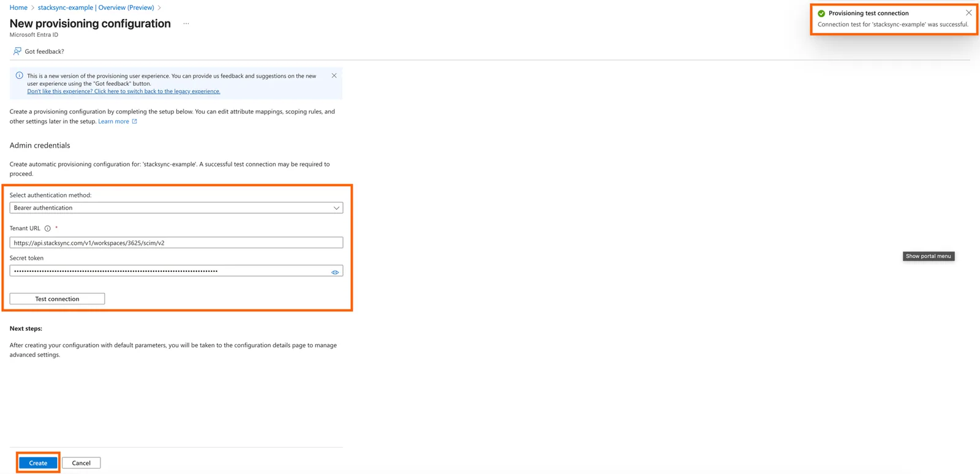Open the ellipsis more options menu

[x=186, y=23]
